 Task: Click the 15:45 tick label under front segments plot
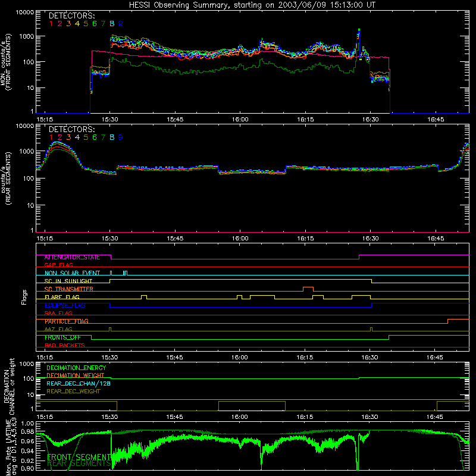point(175,120)
